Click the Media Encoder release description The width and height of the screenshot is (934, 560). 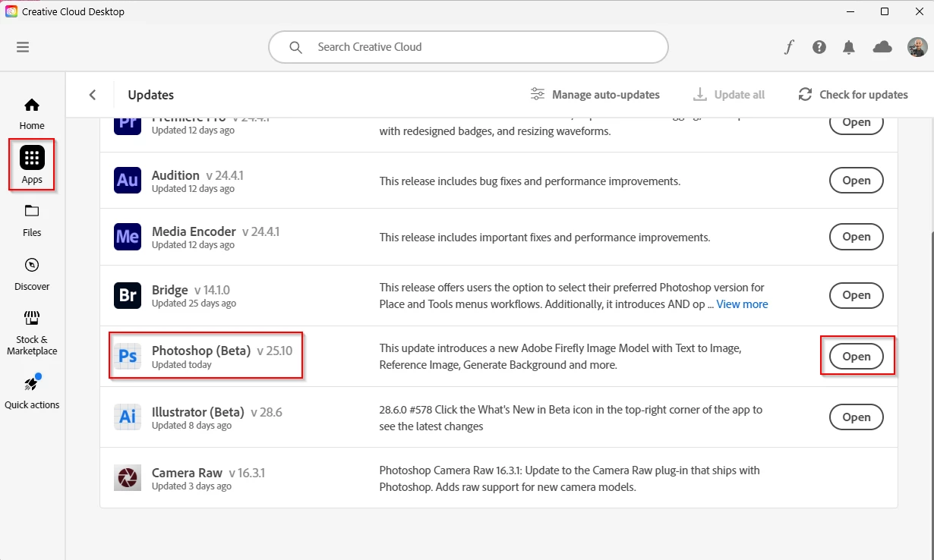544,238
